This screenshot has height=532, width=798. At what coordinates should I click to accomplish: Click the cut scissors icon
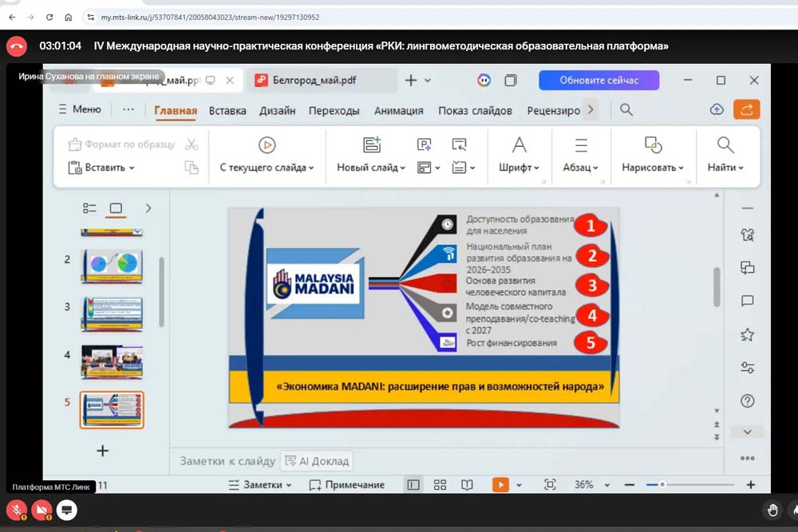[192, 144]
